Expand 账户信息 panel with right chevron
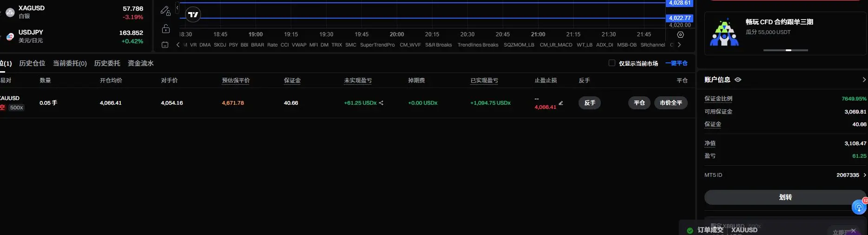Viewport: 868px width, 235px height. pos(864,80)
